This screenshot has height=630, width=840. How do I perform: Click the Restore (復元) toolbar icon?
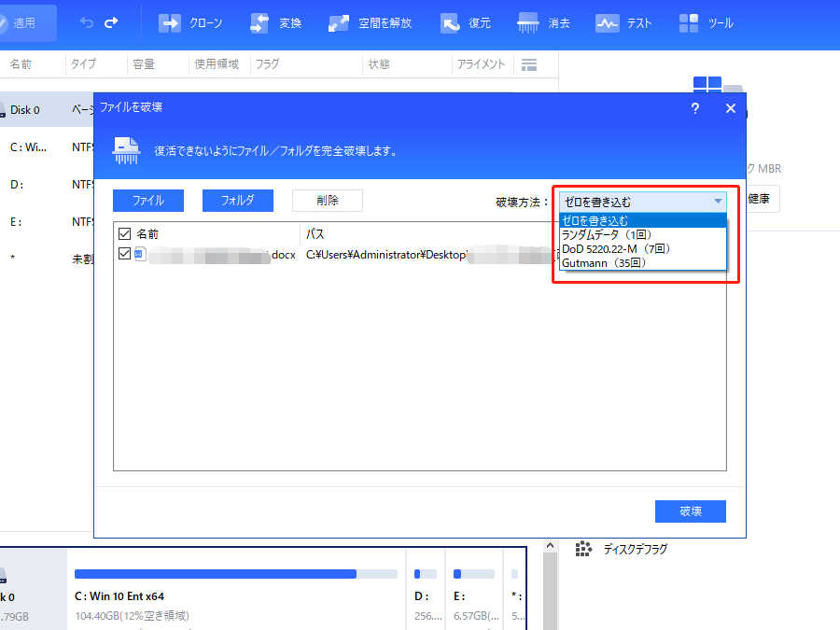[x=451, y=23]
